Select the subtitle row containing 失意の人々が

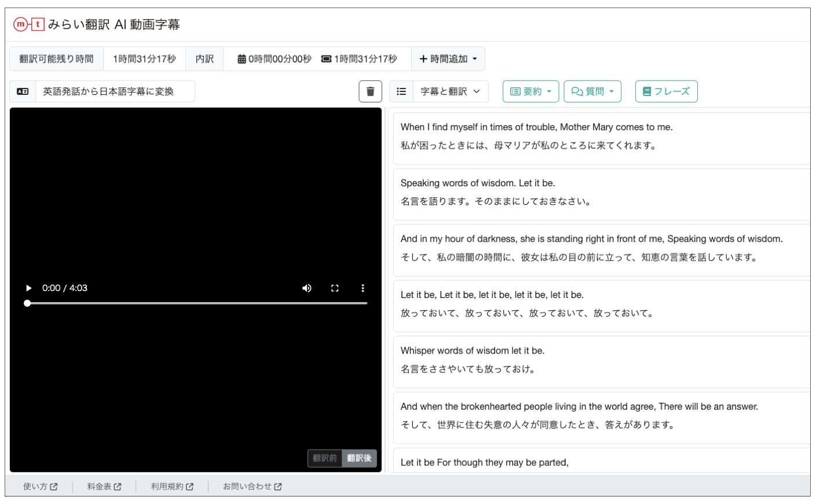602,418
